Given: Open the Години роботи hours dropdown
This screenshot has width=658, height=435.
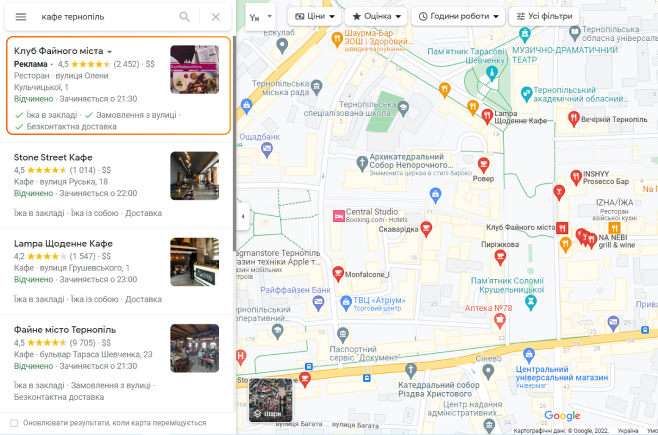Looking at the screenshot, I should (x=458, y=16).
